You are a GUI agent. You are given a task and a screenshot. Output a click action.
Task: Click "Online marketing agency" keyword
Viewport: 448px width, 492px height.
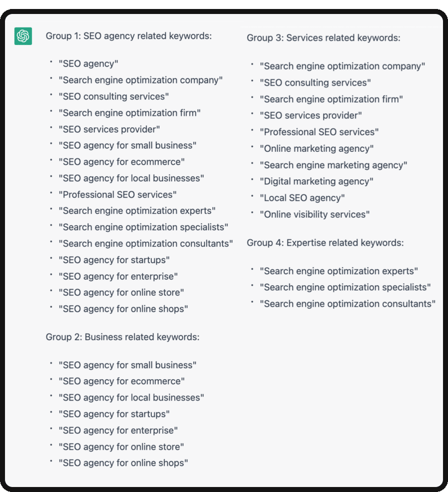tap(317, 148)
